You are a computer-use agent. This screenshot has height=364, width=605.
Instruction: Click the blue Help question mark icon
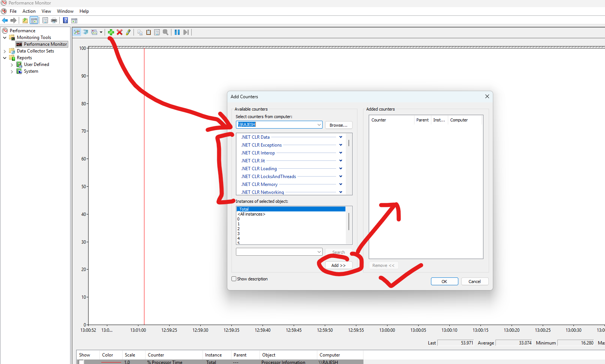coord(65,20)
